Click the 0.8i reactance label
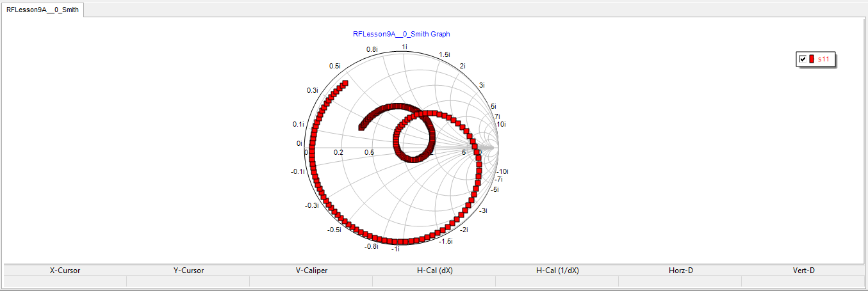868x291 pixels. [x=372, y=49]
